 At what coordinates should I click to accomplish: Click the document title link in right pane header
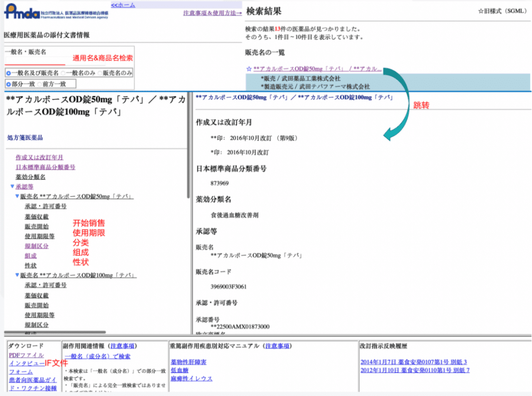295,98
